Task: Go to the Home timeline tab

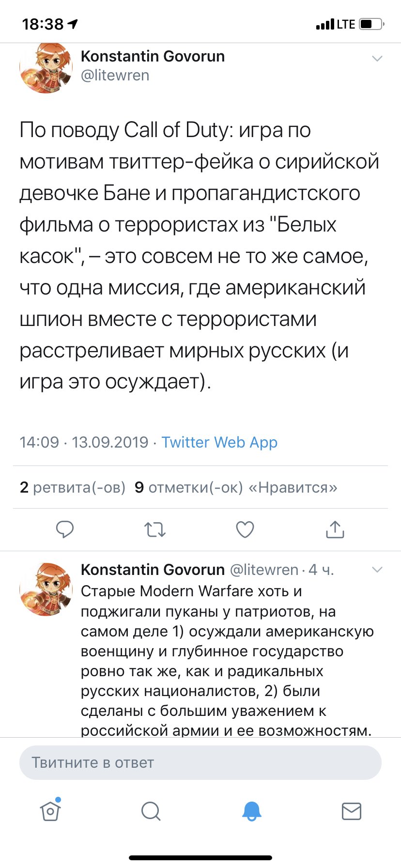Action: 50,810
